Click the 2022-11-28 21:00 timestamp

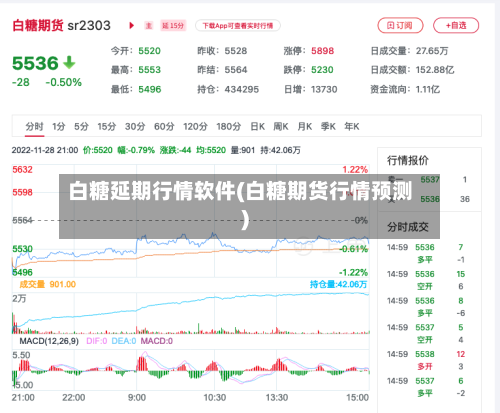click(45, 150)
